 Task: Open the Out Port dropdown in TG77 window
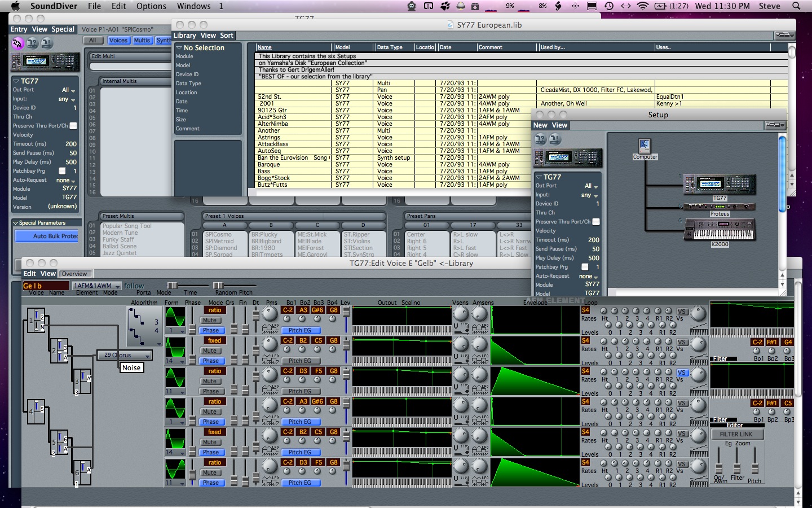[68, 90]
